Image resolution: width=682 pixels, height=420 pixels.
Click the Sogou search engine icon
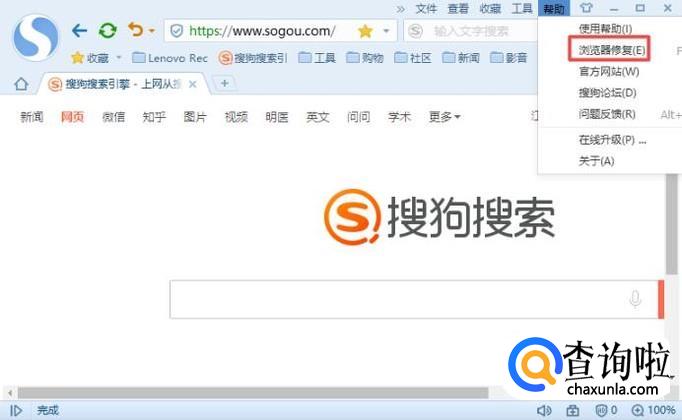click(x=415, y=31)
